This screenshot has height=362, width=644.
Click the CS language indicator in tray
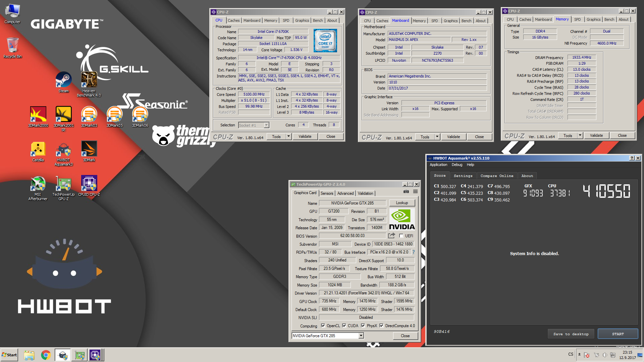tap(571, 354)
